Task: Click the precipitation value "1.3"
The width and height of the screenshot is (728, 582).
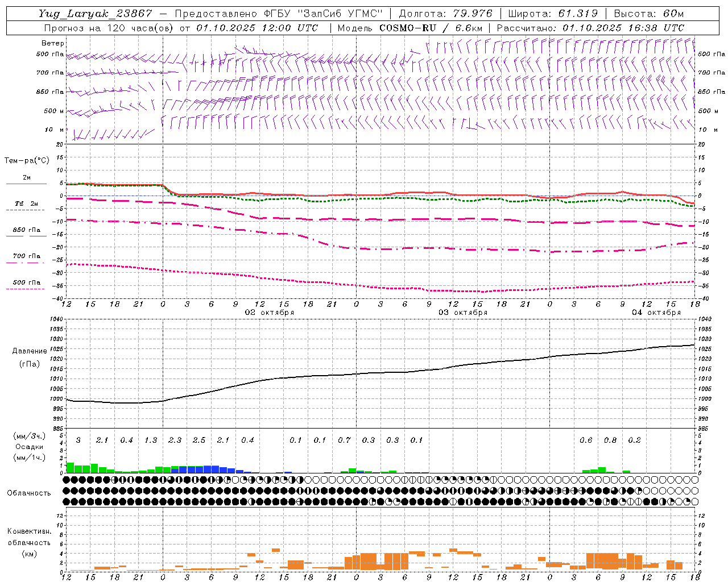Action: [x=151, y=440]
